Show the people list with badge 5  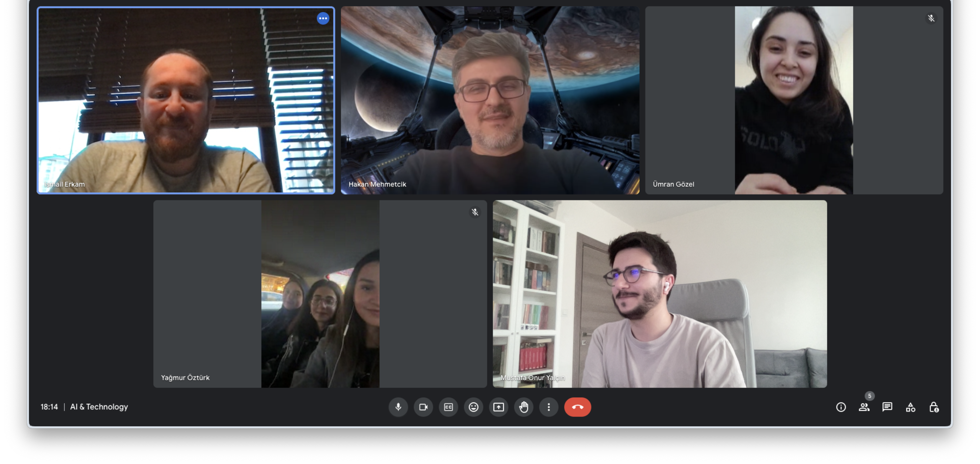click(864, 407)
